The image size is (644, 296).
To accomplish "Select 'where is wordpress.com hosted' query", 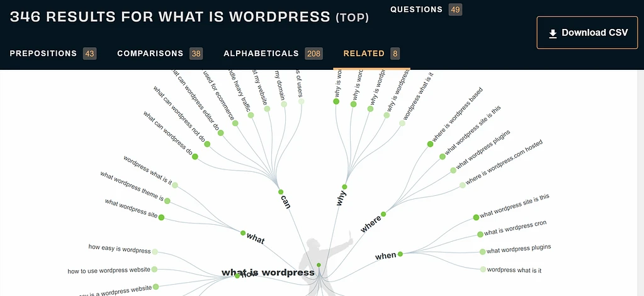I will (x=504, y=162).
